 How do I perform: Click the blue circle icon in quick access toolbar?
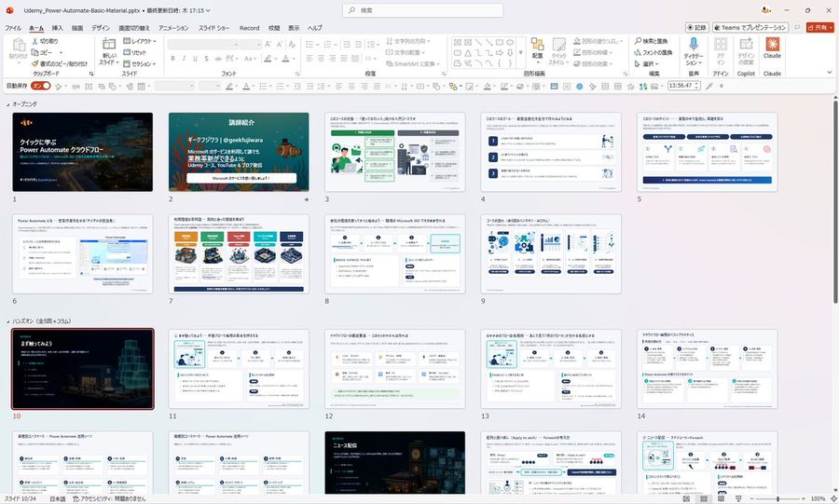tap(579, 86)
